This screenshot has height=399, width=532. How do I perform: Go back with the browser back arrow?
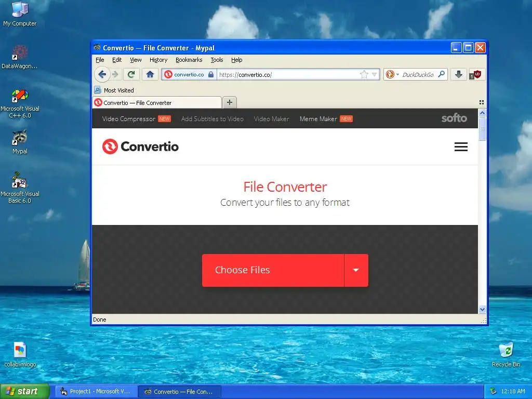[102, 74]
